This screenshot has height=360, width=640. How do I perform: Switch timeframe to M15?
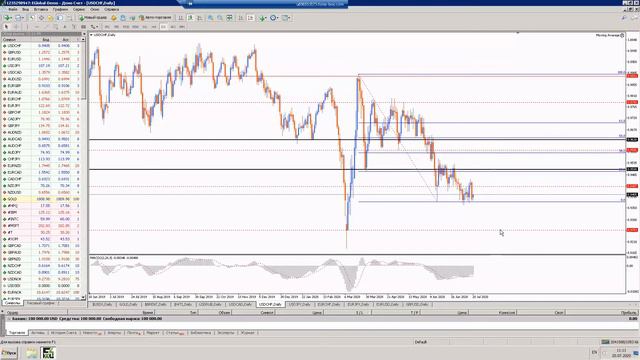pyautogui.click(x=126, y=27)
